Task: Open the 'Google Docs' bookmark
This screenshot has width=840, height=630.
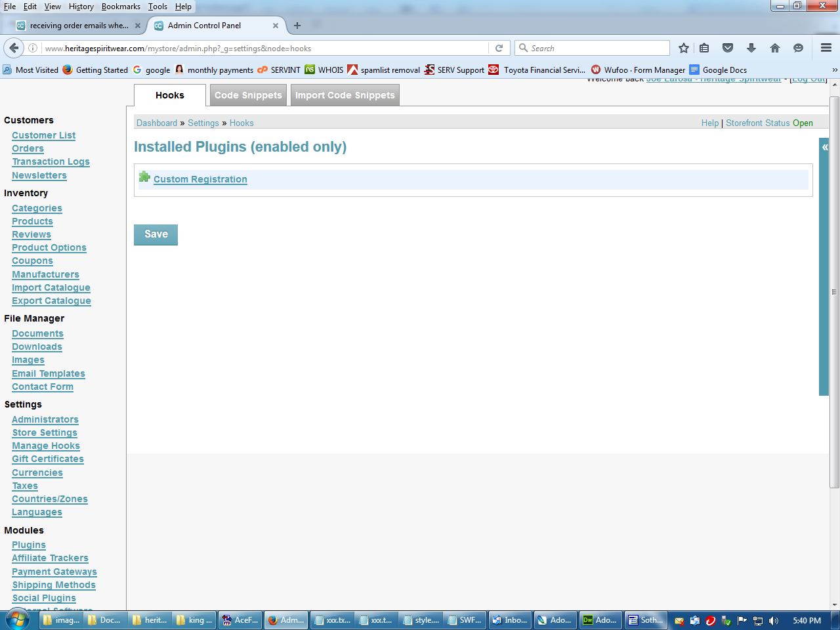Action: pyautogui.click(x=718, y=70)
